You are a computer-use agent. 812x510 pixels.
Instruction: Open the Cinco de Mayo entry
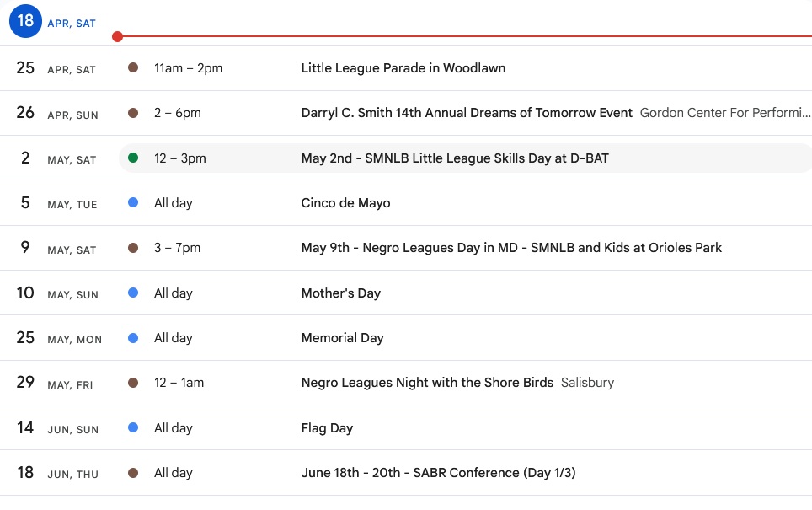tap(345, 203)
